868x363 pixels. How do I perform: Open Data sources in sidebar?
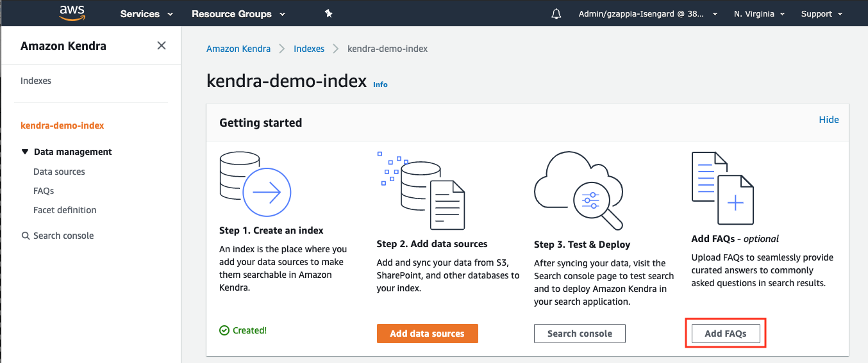[59, 172]
